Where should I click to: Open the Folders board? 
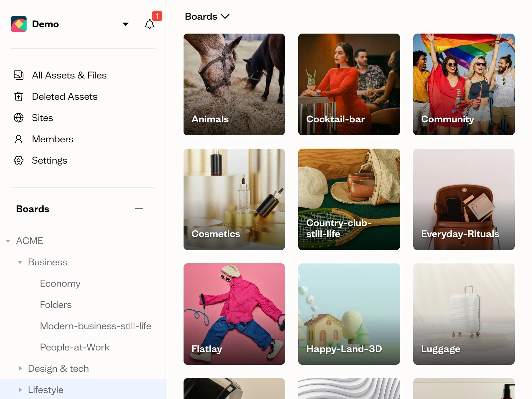pyautogui.click(x=56, y=305)
